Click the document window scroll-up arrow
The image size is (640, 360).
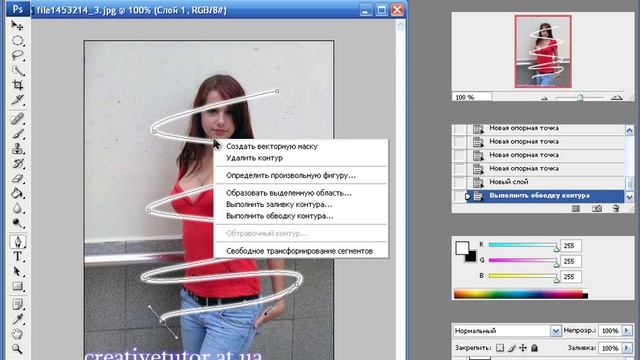pos(400,26)
